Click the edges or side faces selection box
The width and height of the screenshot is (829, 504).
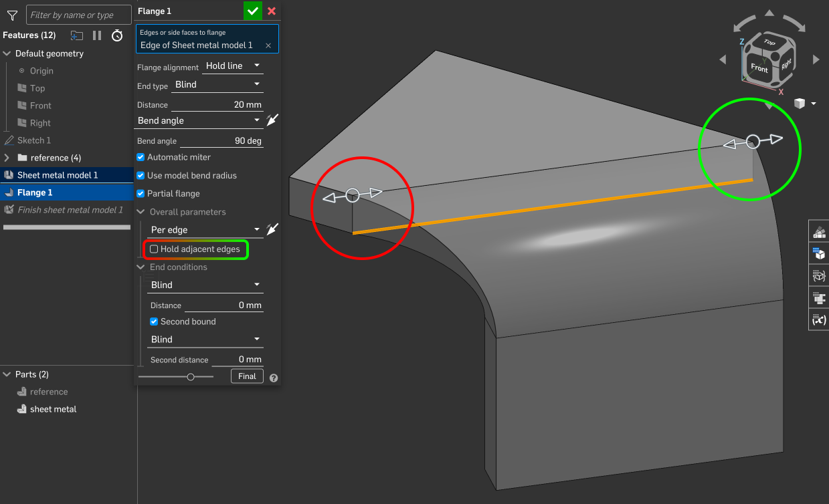tap(207, 39)
